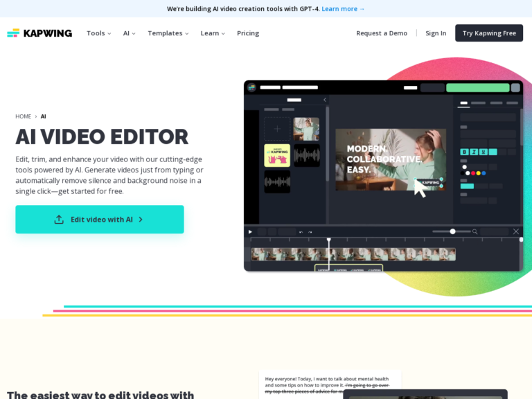Pick the red color swatch in the editor

(x=473, y=173)
